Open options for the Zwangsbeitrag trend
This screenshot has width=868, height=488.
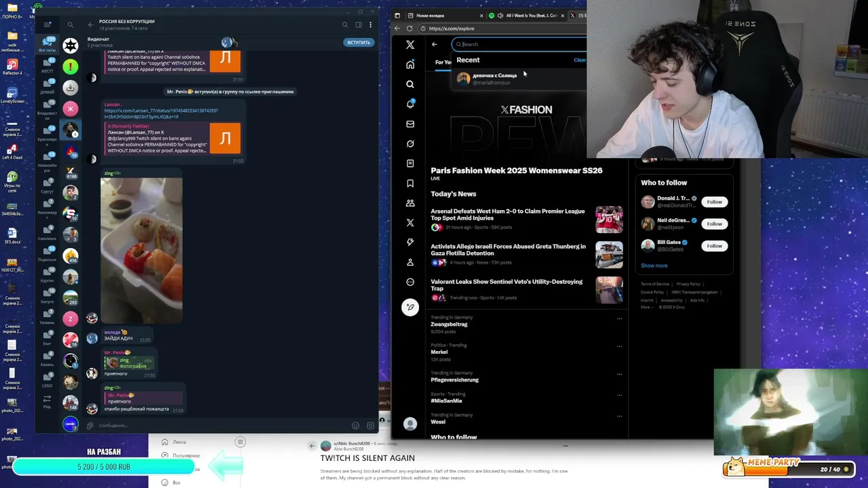click(619, 318)
